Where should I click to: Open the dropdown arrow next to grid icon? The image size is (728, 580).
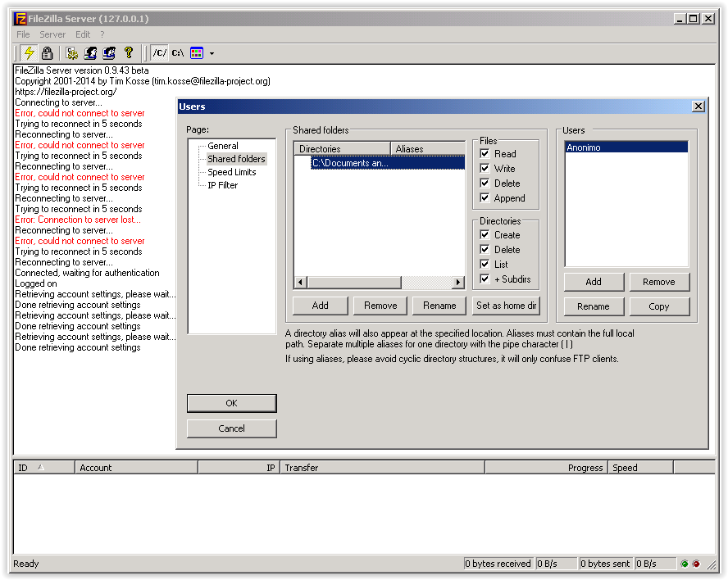(212, 53)
